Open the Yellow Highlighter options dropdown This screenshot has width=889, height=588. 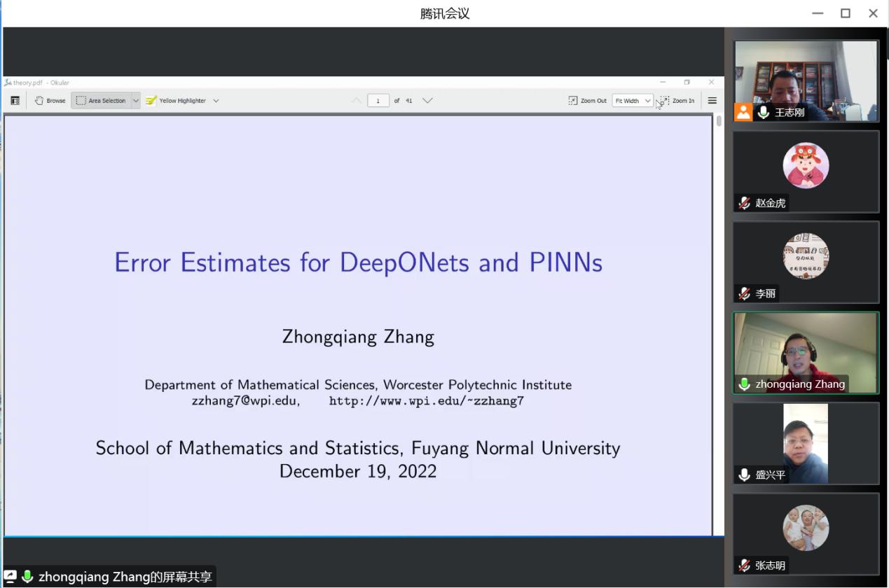(216, 101)
